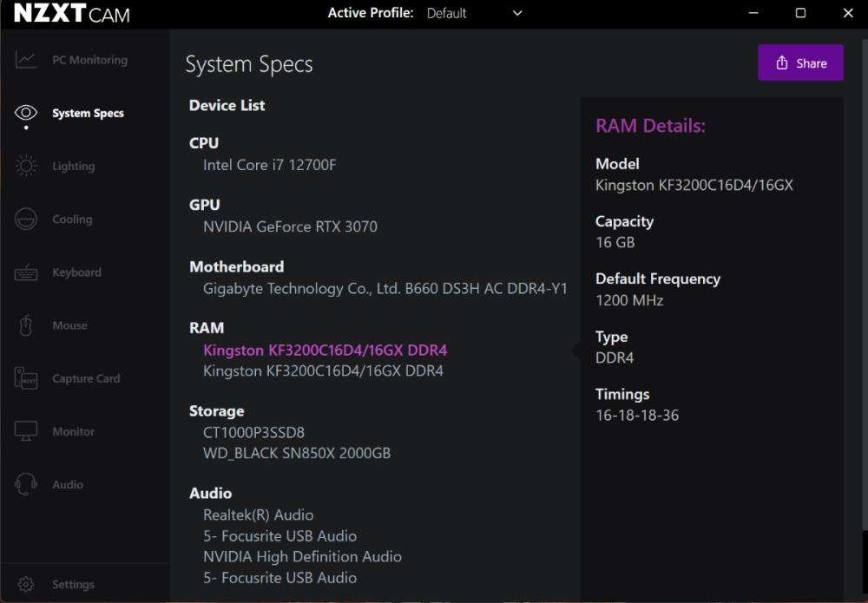Screen dimensions: 868x603
Task: Select PC Monitoring from the left menu
Action: (x=78, y=60)
